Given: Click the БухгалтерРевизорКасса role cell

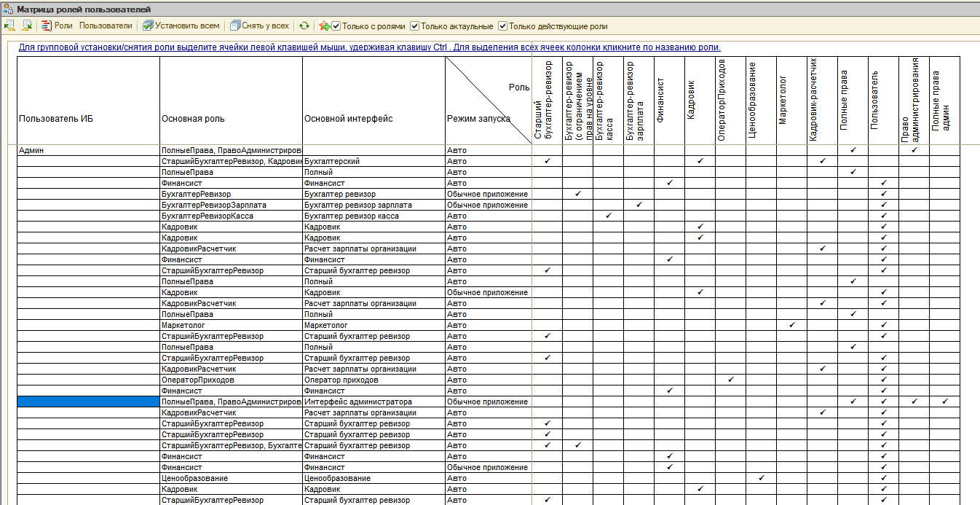Looking at the screenshot, I should (x=231, y=216).
